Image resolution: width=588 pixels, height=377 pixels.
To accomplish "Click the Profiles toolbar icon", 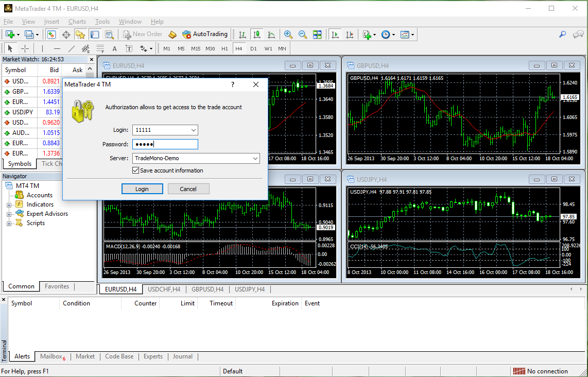I will pos(29,35).
